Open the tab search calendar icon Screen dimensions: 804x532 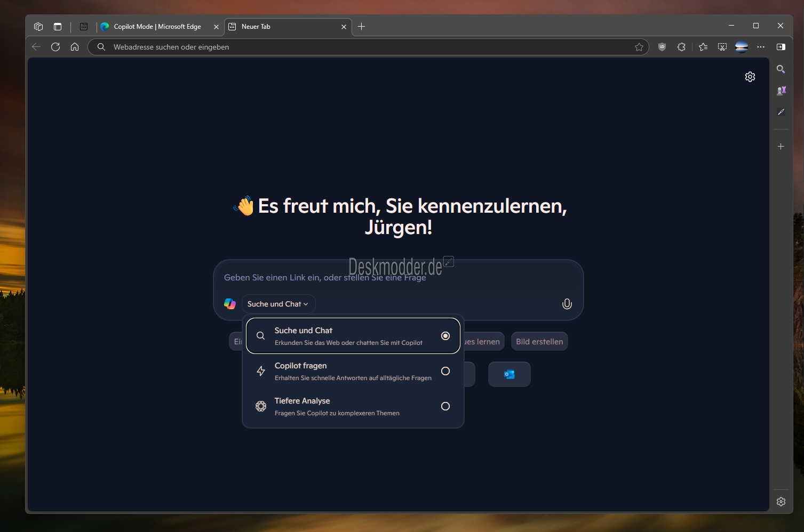click(84, 27)
